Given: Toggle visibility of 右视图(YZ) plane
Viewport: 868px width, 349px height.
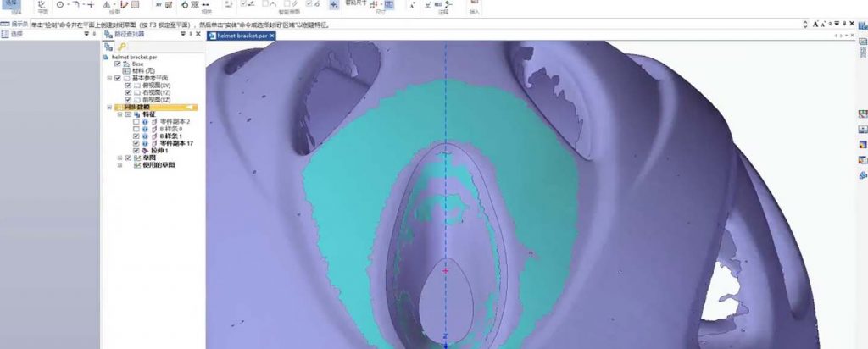Looking at the screenshot, I should click(128, 92).
